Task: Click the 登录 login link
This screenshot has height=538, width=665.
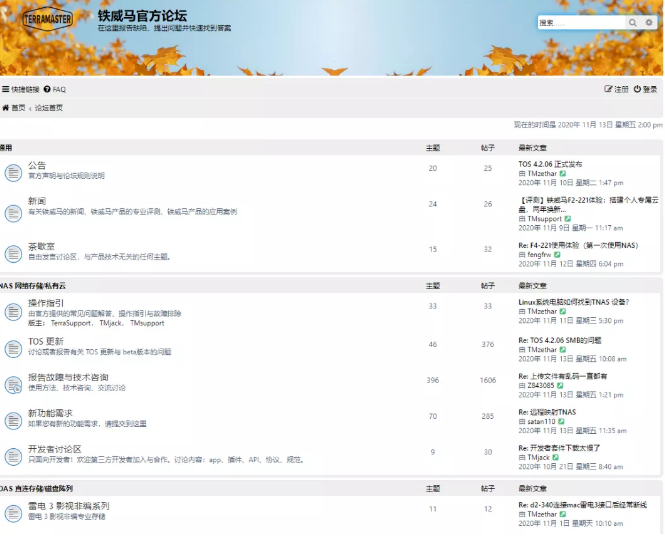Action: [649, 89]
